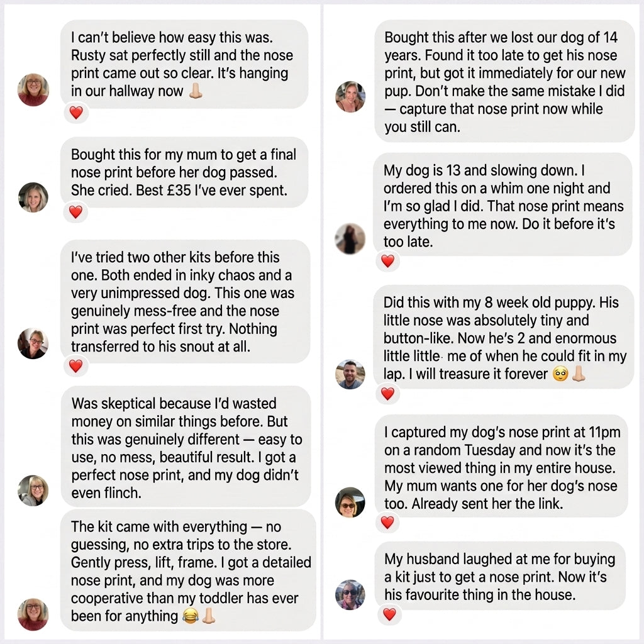The width and height of the screenshot is (644, 644).
Task: Click heart under the 13-year-old dog message
Action: click(387, 260)
